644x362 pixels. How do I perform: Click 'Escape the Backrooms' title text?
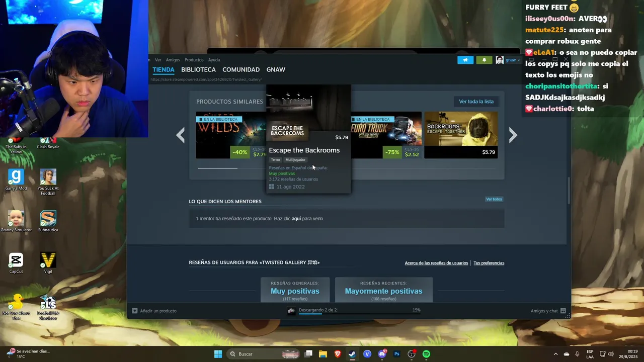point(304,150)
